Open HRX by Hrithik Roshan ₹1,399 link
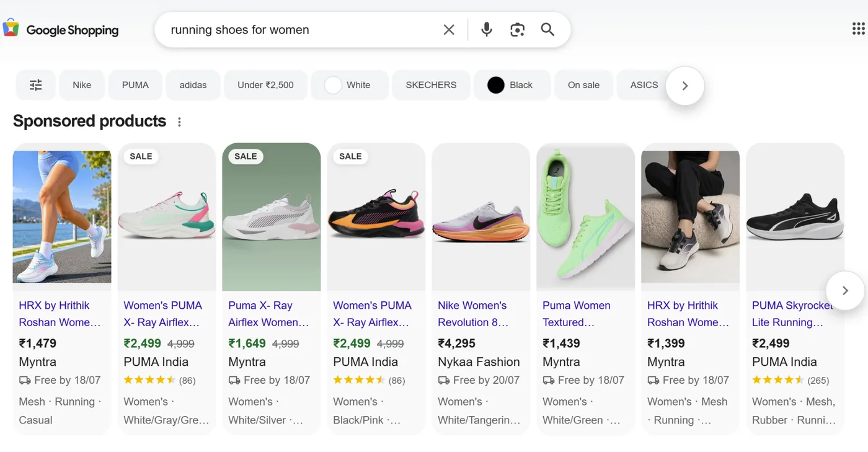 pos(688,314)
